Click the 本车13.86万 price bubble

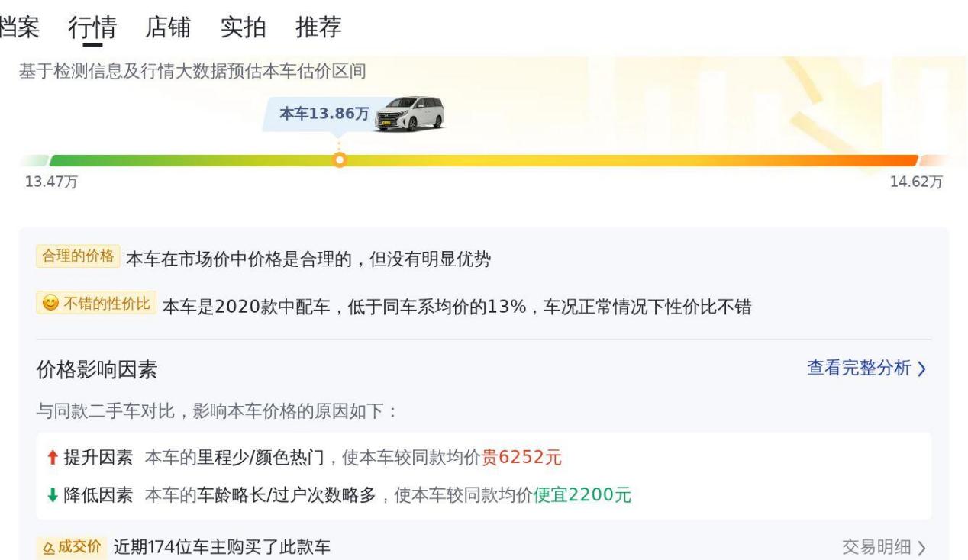pos(324,114)
